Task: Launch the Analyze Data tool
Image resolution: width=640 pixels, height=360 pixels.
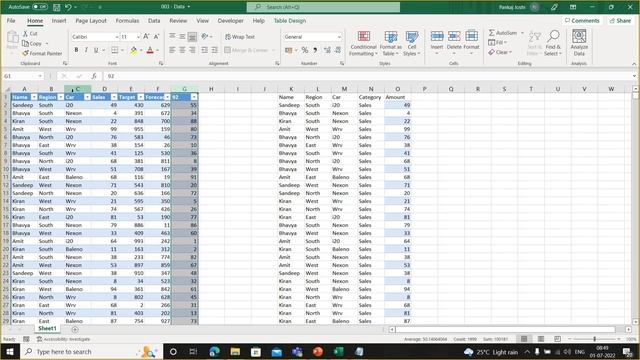Action: (579, 42)
